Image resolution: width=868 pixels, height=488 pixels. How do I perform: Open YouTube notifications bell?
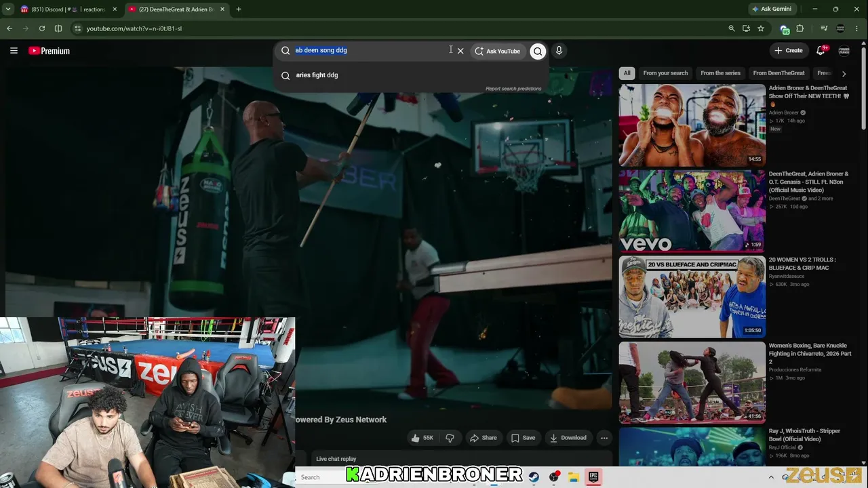coord(821,51)
